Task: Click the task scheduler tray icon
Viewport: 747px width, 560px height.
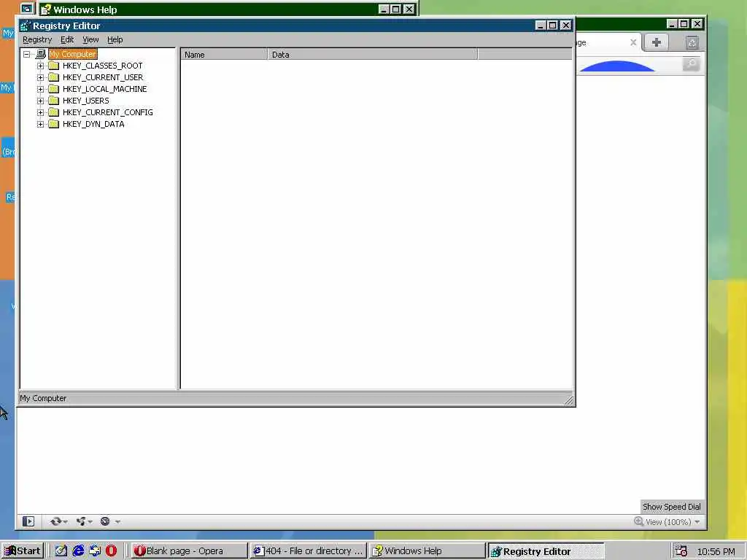Action: click(x=681, y=551)
